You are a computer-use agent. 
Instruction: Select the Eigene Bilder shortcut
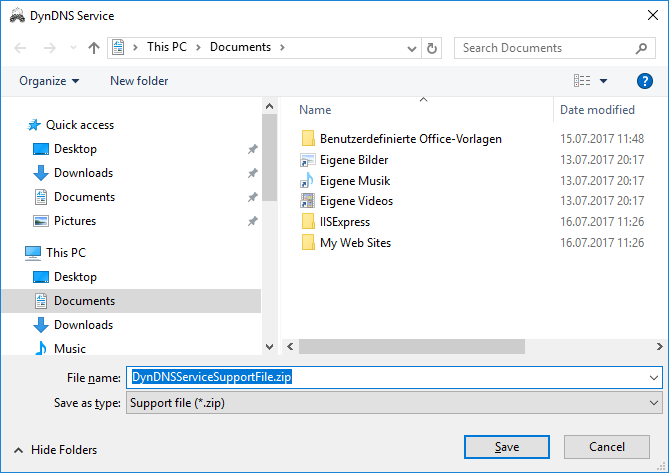point(354,160)
